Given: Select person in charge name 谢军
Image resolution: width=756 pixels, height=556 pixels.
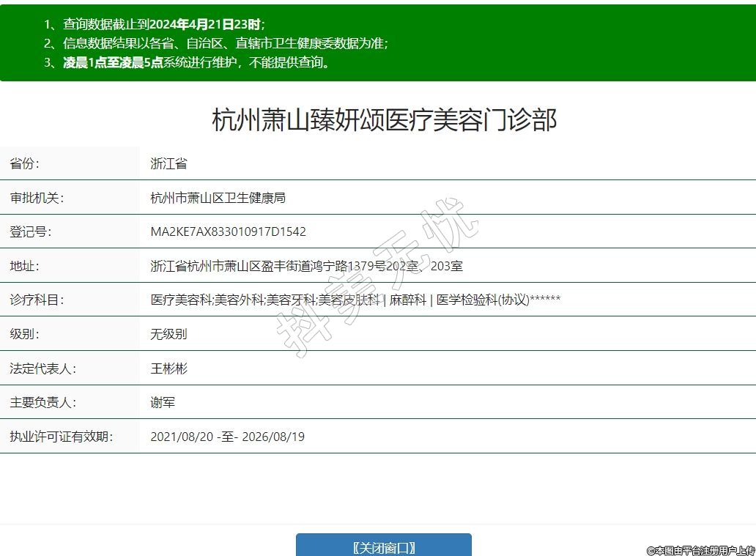Looking at the screenshot, I should (163, 402).
